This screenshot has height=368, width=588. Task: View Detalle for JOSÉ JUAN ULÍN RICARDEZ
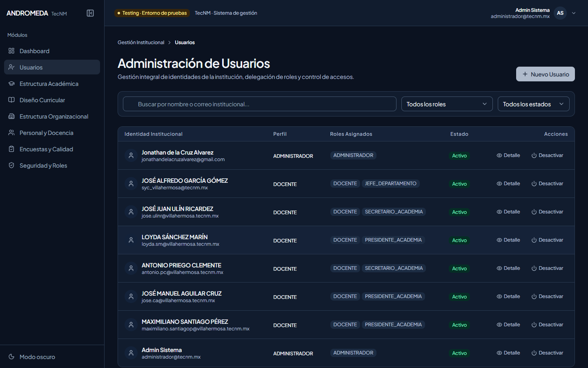click(x=508, y=212)
